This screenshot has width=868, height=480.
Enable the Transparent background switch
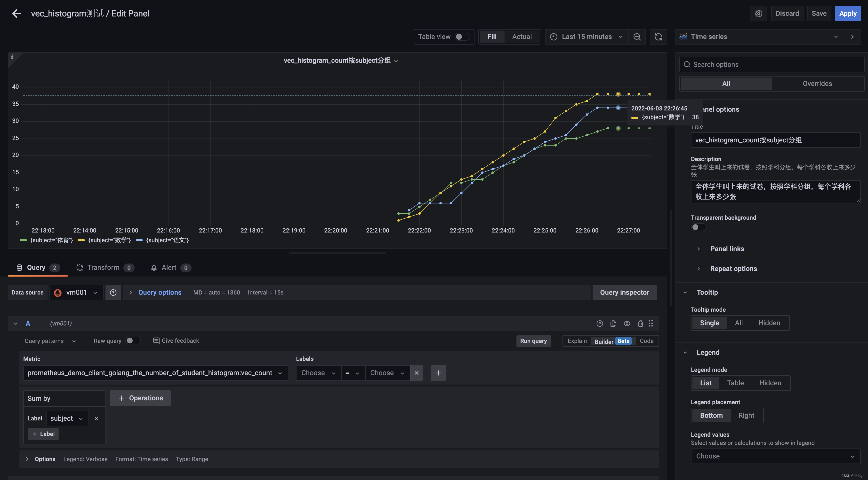pos(698,227)
